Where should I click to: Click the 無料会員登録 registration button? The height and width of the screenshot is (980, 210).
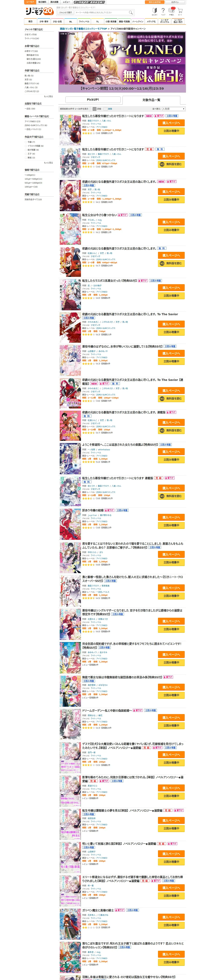point(155,2)
